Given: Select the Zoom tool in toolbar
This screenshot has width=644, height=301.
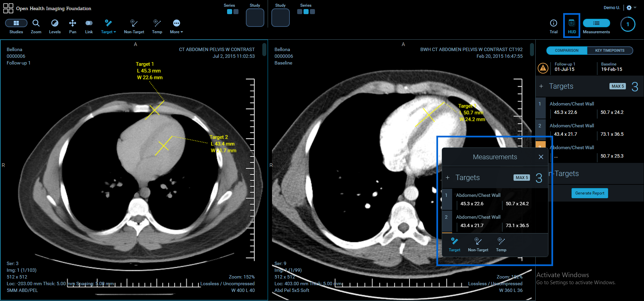Looking at the screenshot, I should tap(36, 26).
